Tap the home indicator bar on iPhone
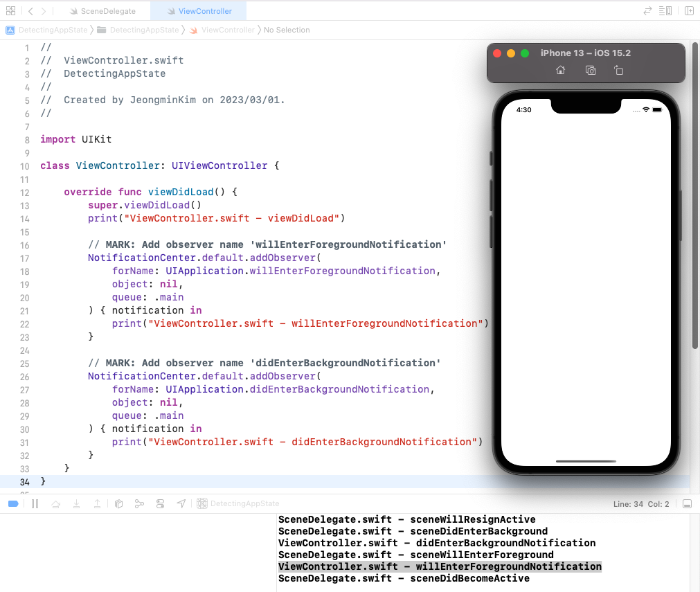This screenshot has width=700, height=592. (x=586, y=461)
